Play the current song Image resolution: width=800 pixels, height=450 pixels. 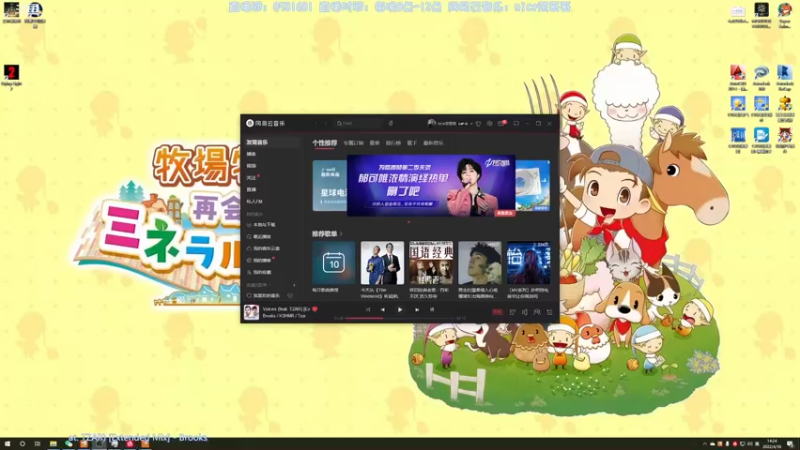point(400,310)
